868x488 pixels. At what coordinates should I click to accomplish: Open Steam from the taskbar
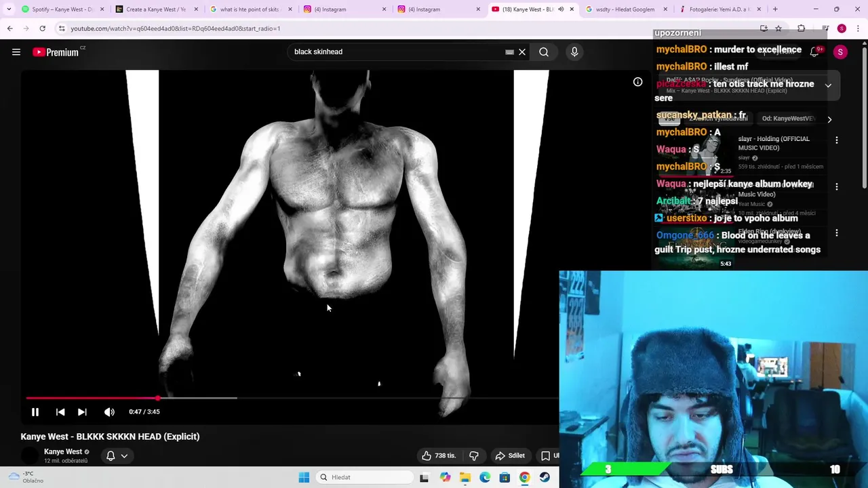point(545,478)
